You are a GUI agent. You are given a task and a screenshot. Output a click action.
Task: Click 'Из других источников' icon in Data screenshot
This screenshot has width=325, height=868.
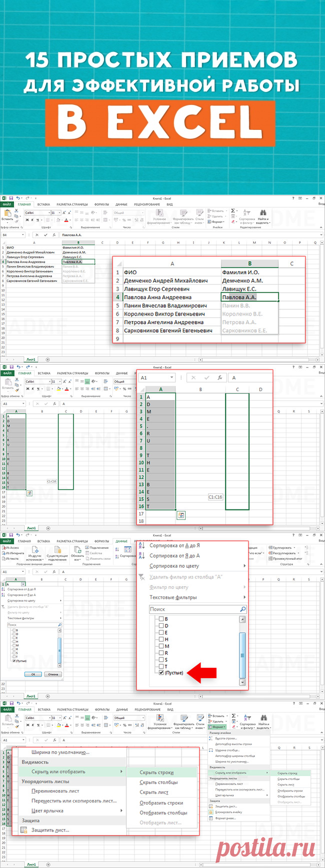point(34,549)
